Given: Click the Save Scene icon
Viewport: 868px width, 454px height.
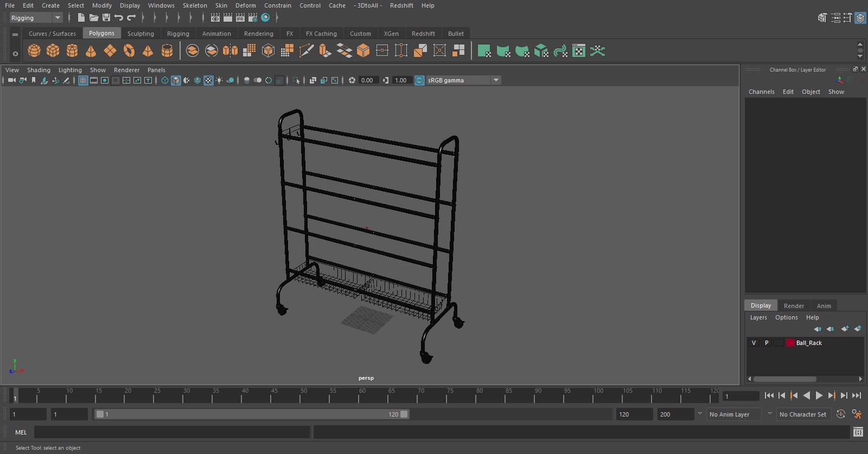Looking at the screenshot, I should (106, 18).
